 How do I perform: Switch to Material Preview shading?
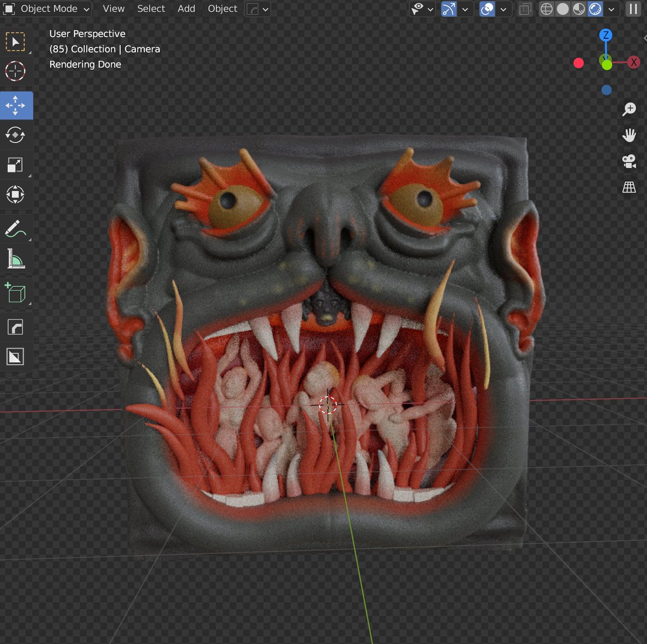point(579,9)
